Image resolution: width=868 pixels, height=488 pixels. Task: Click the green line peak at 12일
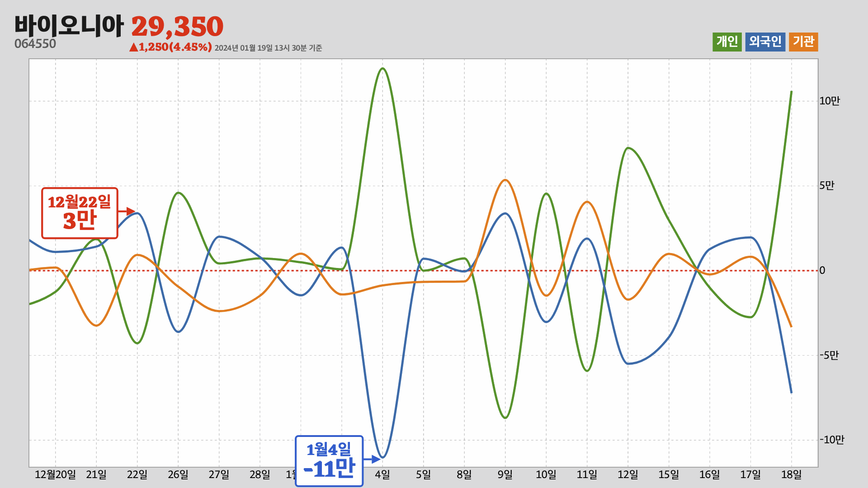coord(628,148)
